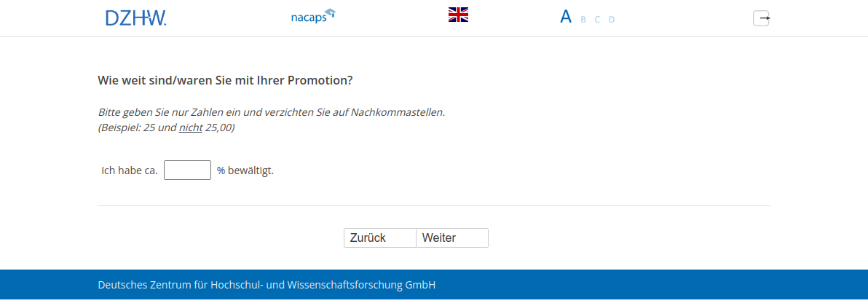This screenshot has width=868, height=306.
Task: Click the underlined word 'nicht'
Action: tap(191, 127)
